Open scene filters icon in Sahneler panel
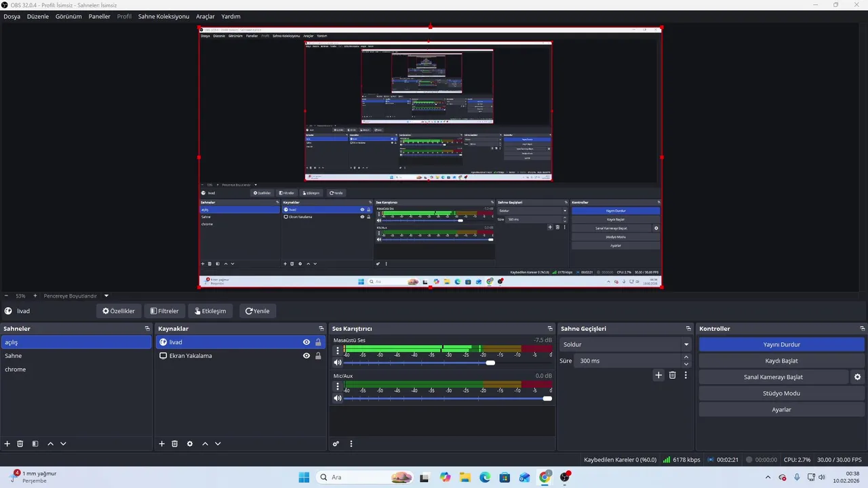The width and height of the screenshot is (868, 488). tap(35, 444)
